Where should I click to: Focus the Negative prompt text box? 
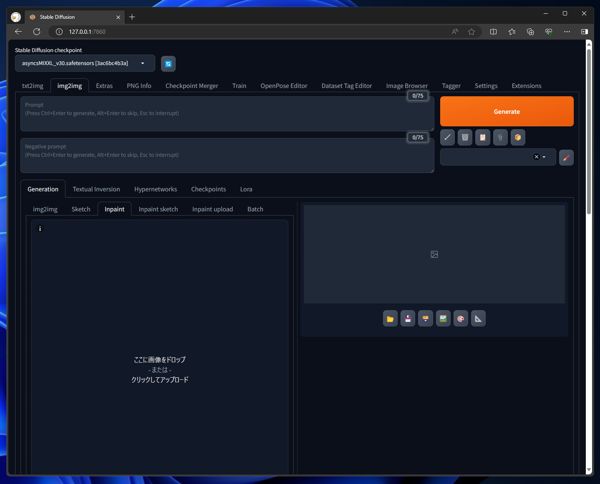point(227,155)
